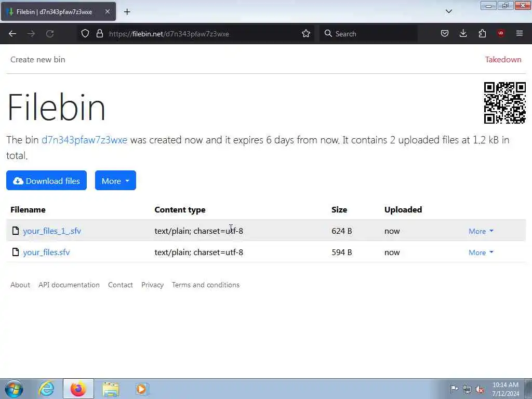Click the Firefox taskbar icon
The image size is (532, 399).
tap(78, 389)
